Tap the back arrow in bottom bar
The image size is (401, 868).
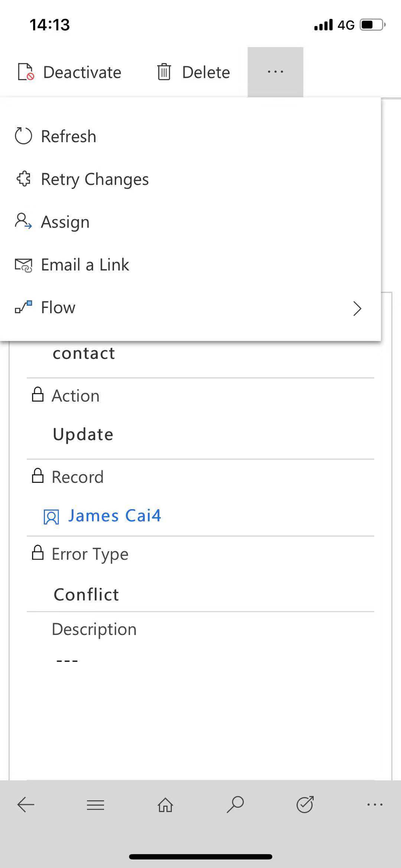click(26, 805)
